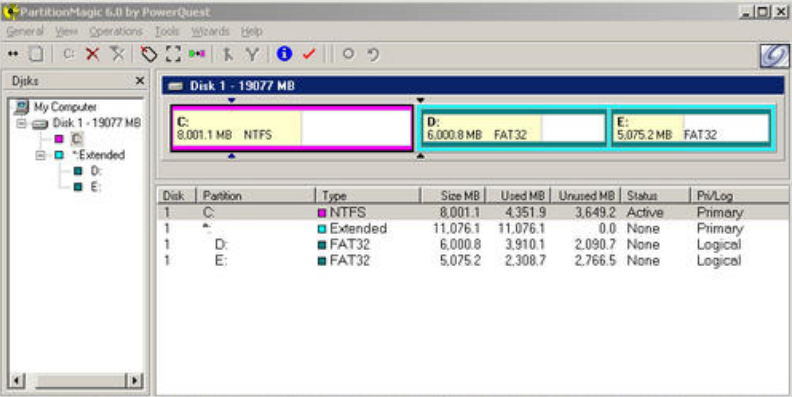This screenshot has width=792, height=397.
Task: Collapse the Disk 1 - 19077 MB tree node
Action: click(x=21, y=123)
